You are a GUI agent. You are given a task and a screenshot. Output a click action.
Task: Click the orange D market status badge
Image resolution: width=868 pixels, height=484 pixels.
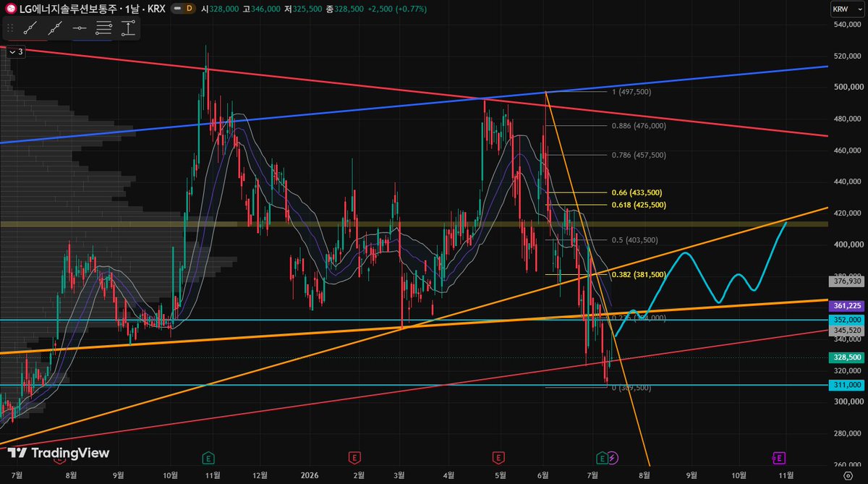click(189, 9)
